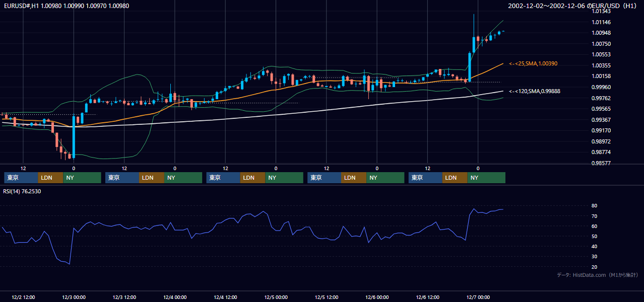Click price axis value 0.99565
The height and width of the screenshot is (302, 644).
(x=601, y=109)
